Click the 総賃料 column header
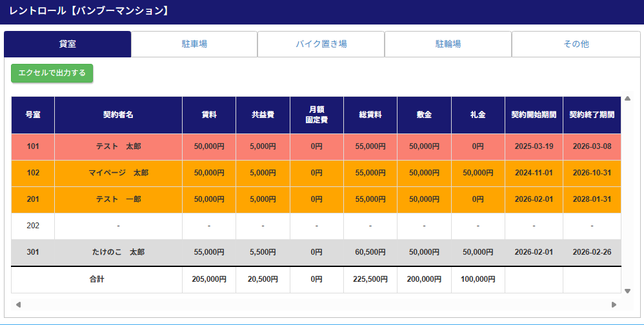 pos(370,115)
